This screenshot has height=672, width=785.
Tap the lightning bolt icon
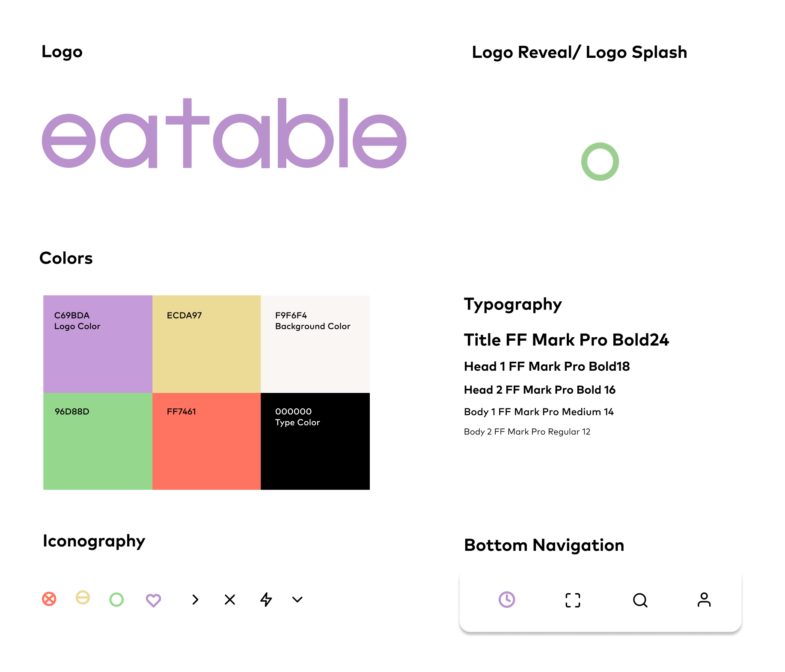(x=266, y=599)
